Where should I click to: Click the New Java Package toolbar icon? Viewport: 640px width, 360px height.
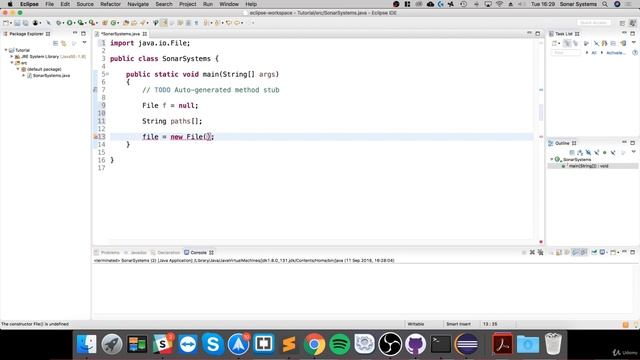click(x=105, y=23)
